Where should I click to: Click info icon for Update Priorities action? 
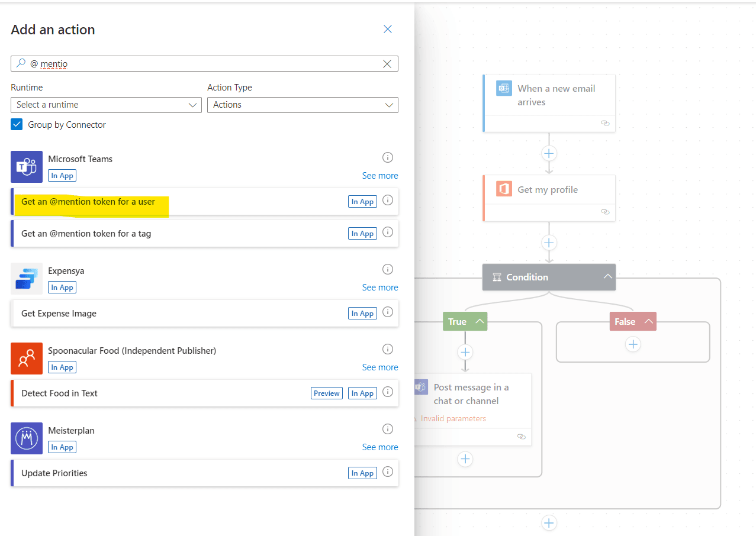tap(388, 472)
